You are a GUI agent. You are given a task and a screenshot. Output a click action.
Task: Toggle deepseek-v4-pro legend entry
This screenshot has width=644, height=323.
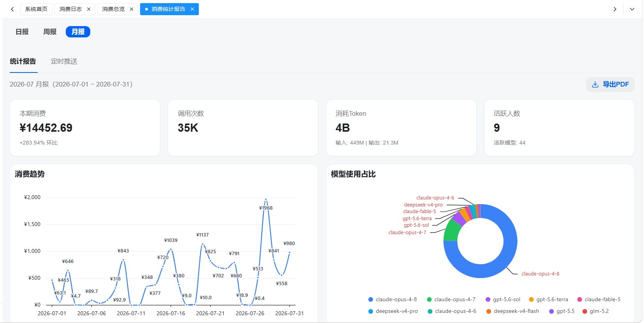tap(393, 311)
